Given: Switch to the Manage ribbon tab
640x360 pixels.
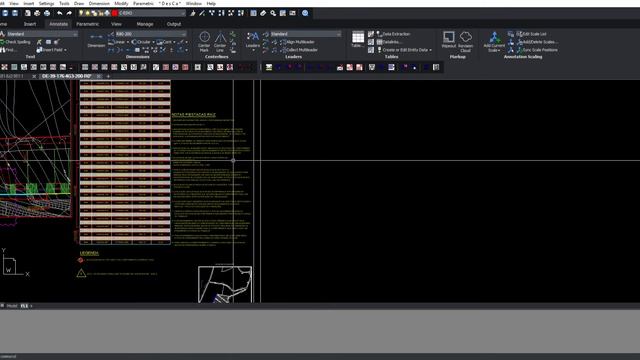Looking at the screenshot, I should click(x=145, y=24).
